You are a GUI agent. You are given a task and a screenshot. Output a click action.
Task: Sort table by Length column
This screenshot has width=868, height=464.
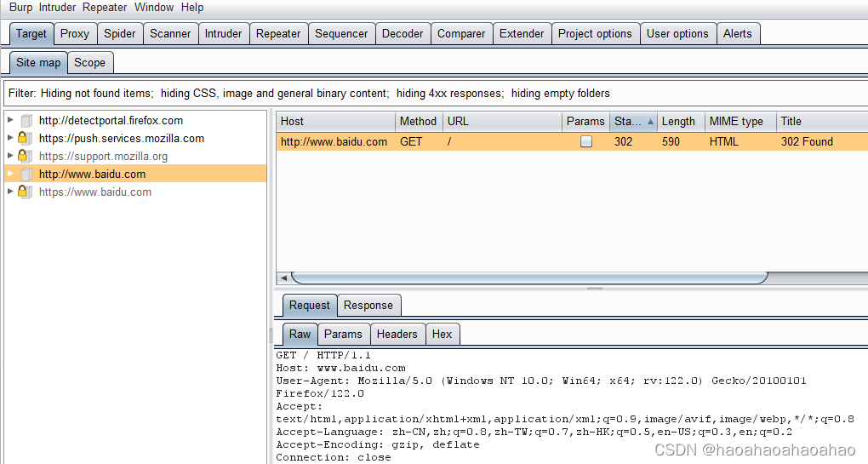point(680,121)
